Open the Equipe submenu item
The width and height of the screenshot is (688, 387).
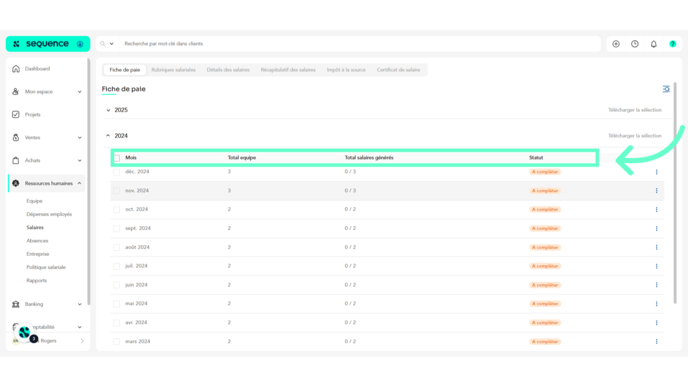(x=34, y=201)
